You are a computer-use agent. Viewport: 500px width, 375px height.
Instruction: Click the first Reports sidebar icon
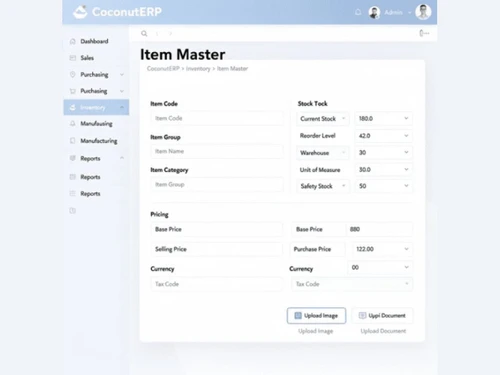point(72,158)
